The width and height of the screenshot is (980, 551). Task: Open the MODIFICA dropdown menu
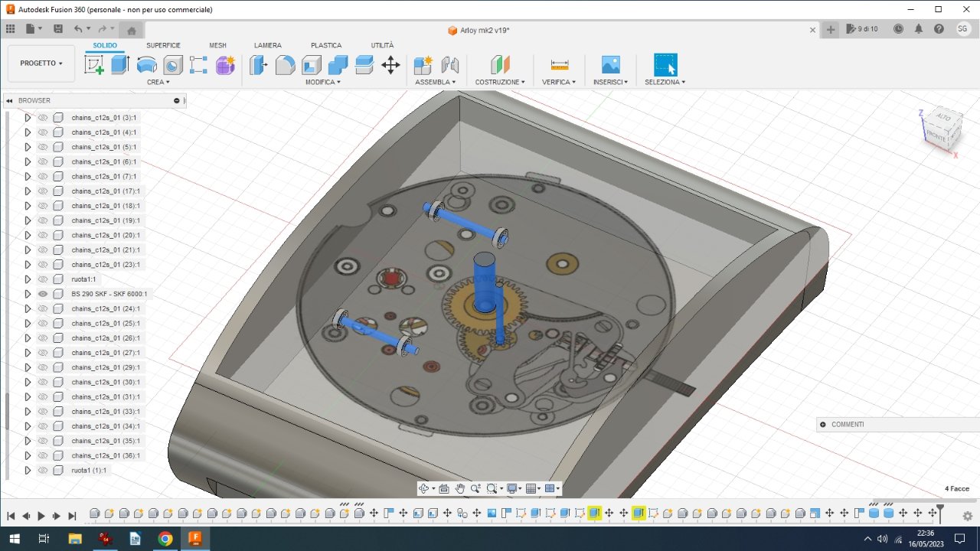(x=323, y=82)
